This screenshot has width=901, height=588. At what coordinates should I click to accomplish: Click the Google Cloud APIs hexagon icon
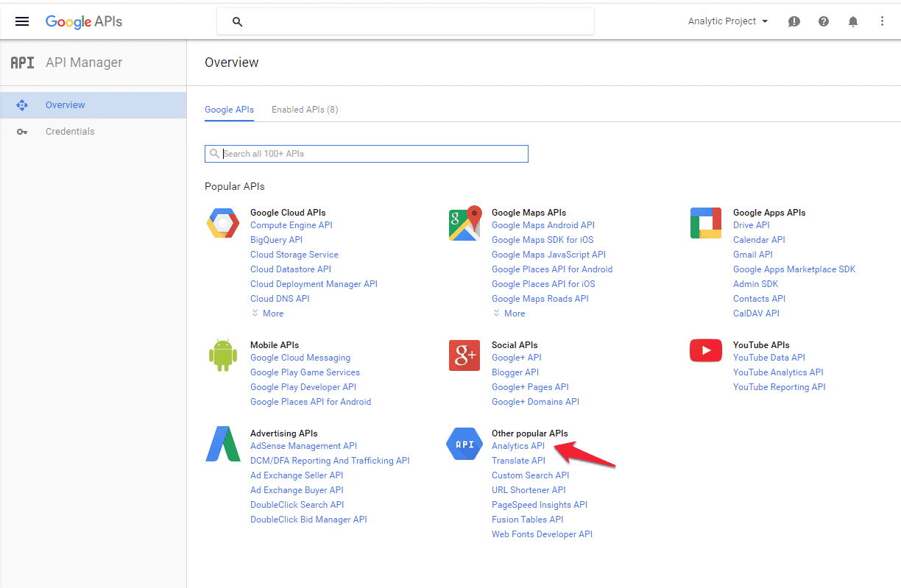pos(223,223)
